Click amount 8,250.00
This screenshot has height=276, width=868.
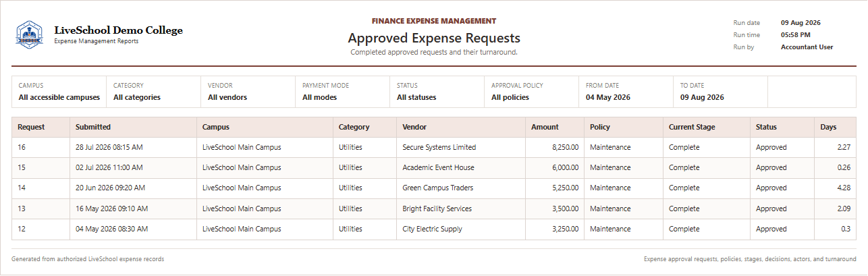tap(565, 147)
